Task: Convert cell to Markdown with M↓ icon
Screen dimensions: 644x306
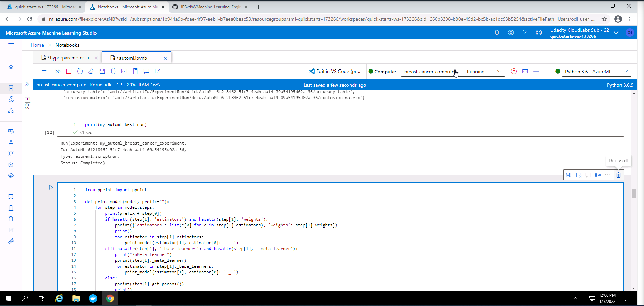Action: point(569,175)
